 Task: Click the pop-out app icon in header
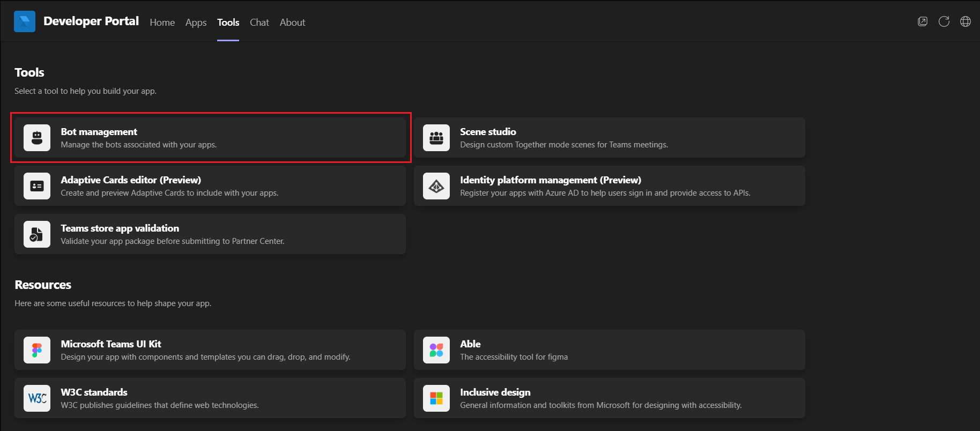pyautogui.click(x=923, y=21)
